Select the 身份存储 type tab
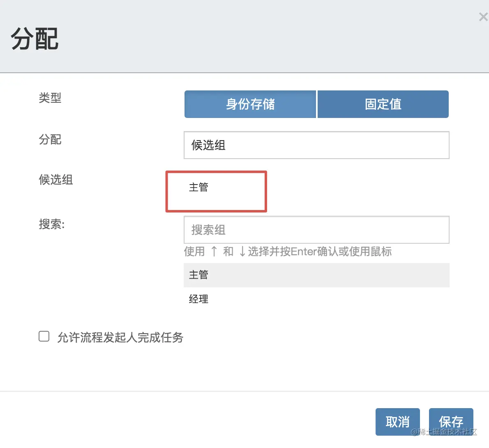 click(250, 104)
